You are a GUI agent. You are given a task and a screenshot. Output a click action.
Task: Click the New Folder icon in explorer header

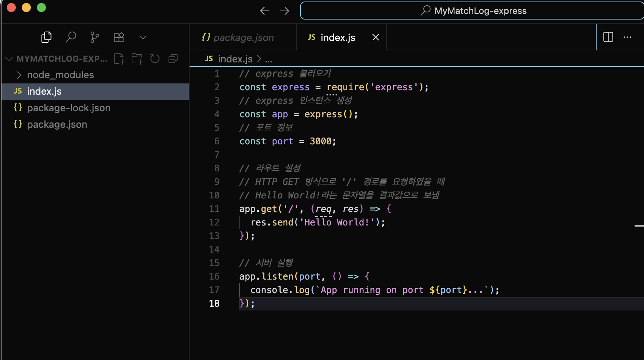click(x=137, y=59)
